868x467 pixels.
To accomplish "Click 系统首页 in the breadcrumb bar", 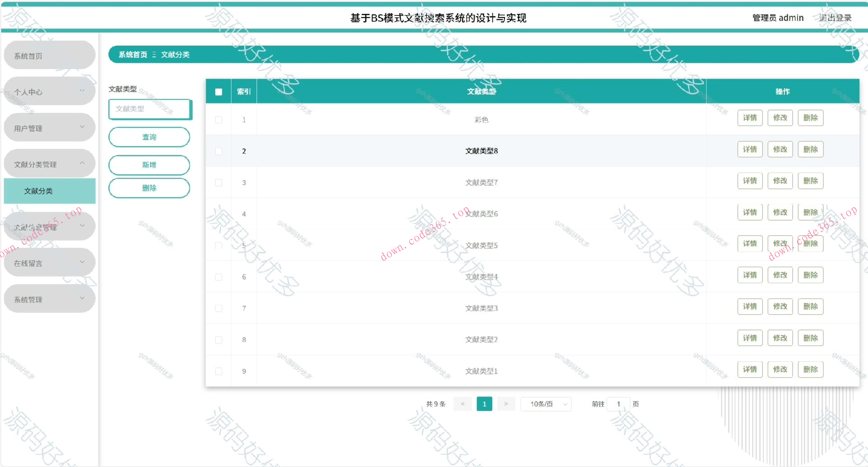I will (x=132, y=54).
